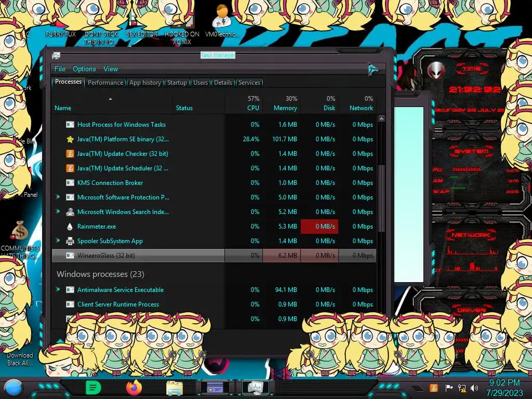The width and height of the screenshot is (532, 399).
Task: Click the Windows processes (23) group header
Action: (x=100, y=274)
